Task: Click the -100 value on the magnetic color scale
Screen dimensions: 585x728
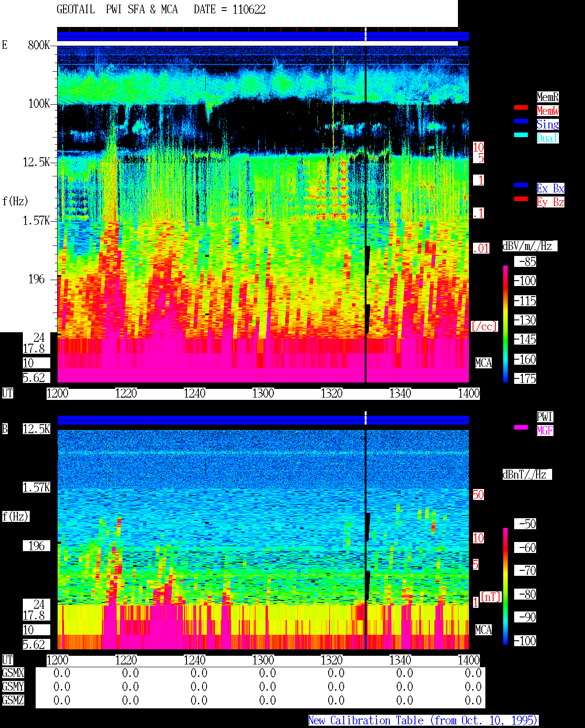Action: (x=525, y=641)
